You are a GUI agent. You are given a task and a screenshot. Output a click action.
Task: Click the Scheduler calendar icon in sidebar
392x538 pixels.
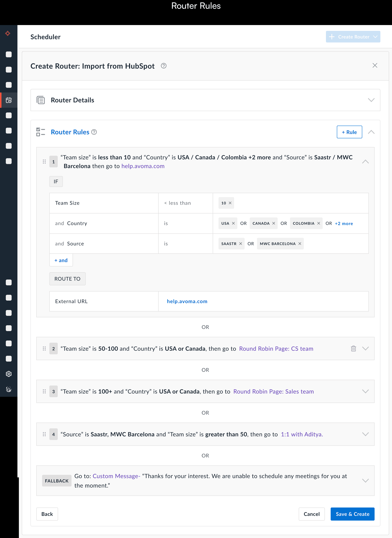9,100
